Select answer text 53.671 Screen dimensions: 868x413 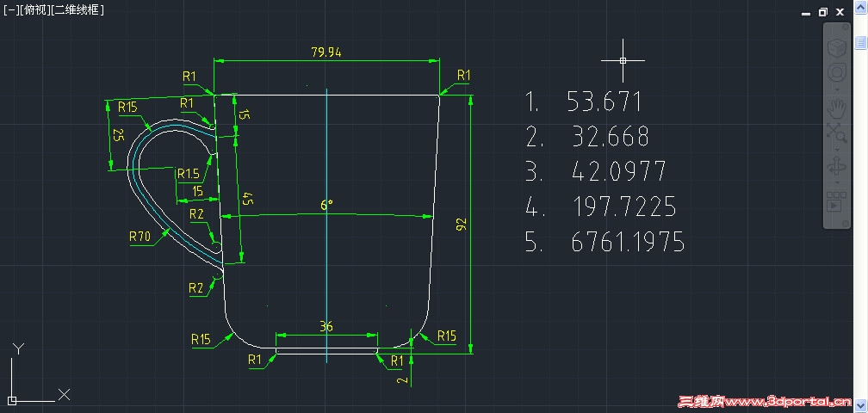[x=604, y=102]
